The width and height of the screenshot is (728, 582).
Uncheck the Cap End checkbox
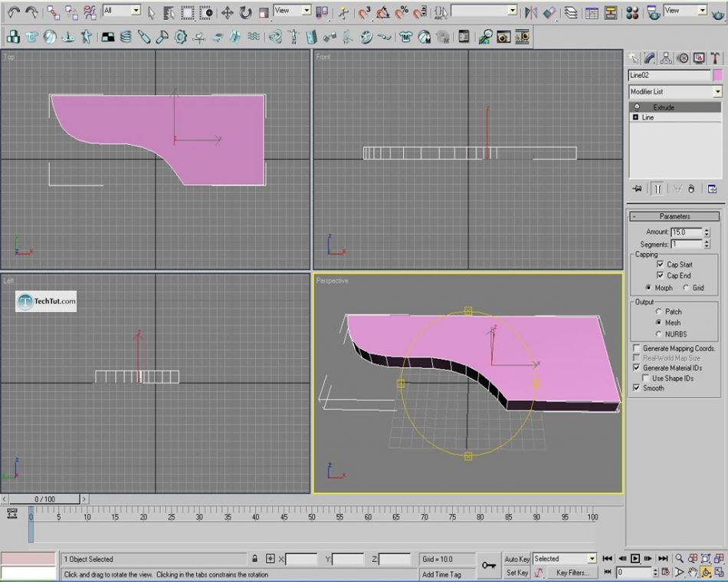tap(660, 275)
